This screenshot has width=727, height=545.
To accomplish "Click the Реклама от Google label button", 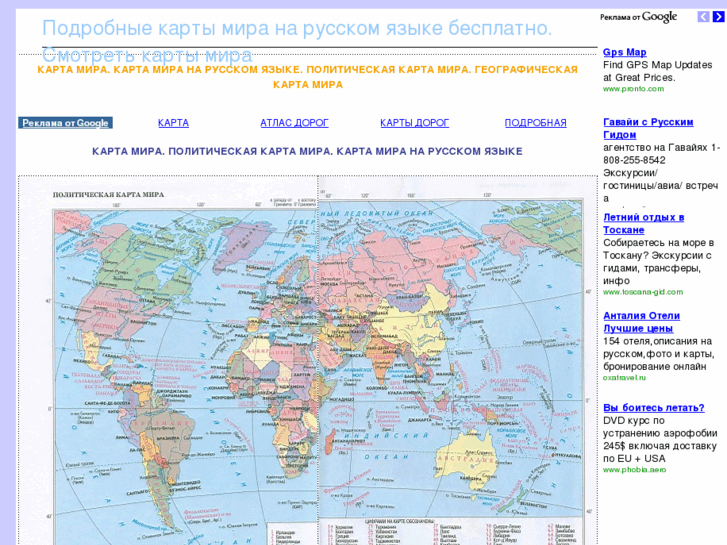I will (x=65, y=123).
